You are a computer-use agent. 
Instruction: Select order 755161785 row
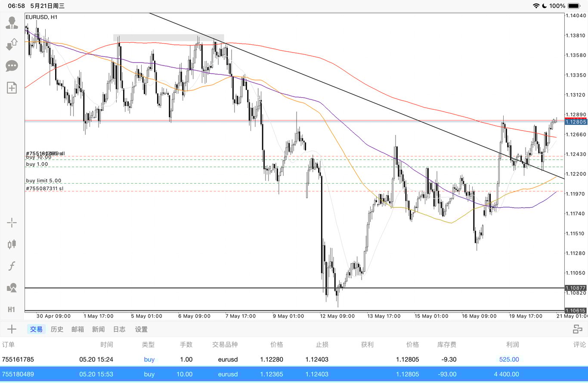294,359
